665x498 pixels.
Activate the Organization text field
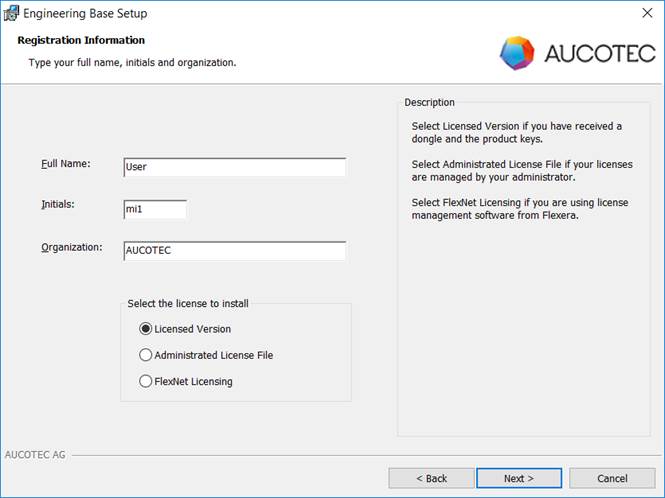(235, 250)
